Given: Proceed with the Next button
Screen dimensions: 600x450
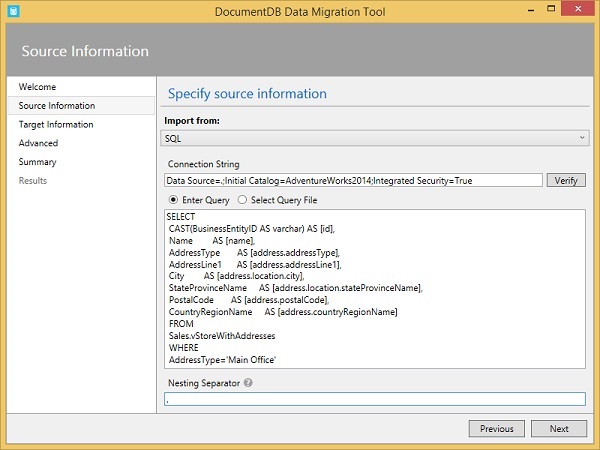Looking at the screenshot, I should click(x=559, y=428).
